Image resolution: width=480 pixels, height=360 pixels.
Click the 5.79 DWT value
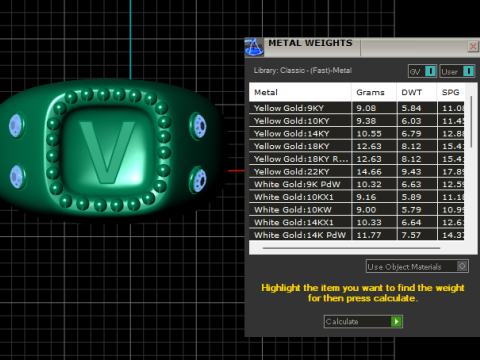click(x=411, y=210)
